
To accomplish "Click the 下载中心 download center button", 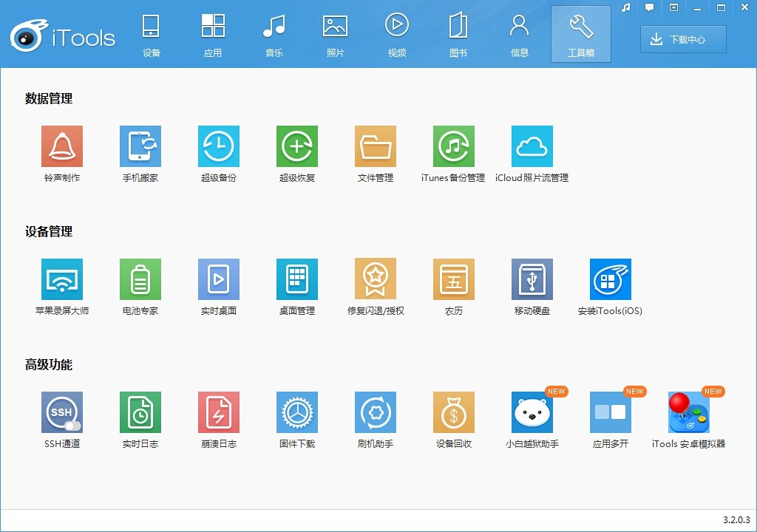I will pyautogui.click(x=682, y=39).
